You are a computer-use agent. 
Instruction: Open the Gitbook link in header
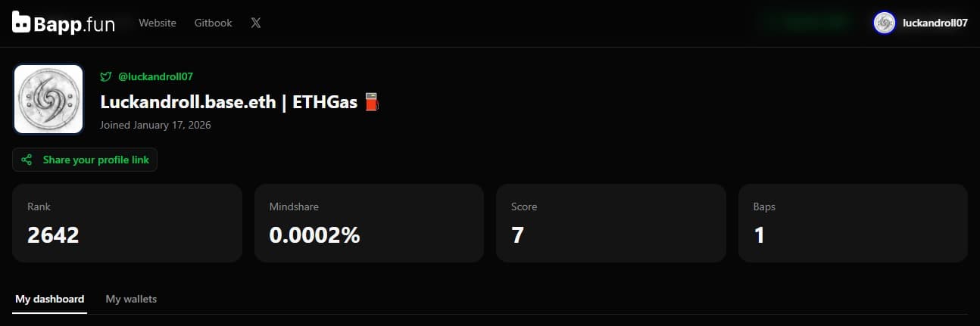coord(213,23)
